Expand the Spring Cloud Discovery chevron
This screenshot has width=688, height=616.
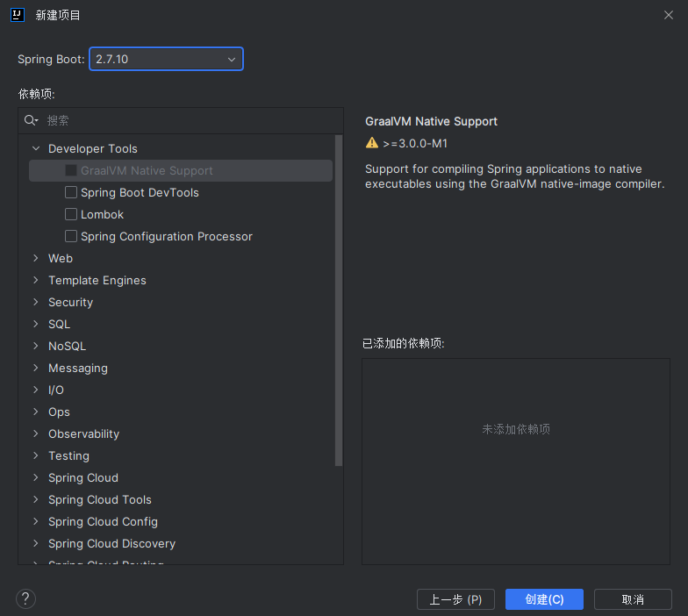(x=36, y=543)
